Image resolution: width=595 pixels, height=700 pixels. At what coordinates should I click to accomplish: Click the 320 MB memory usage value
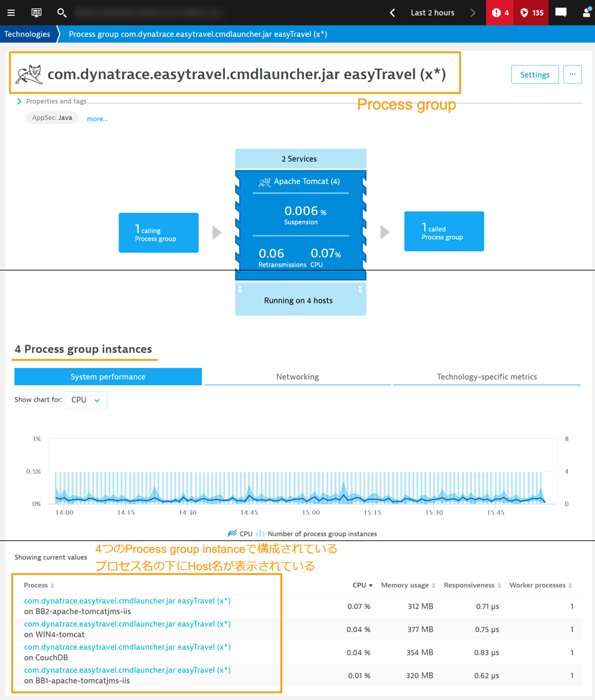point(419,676)
